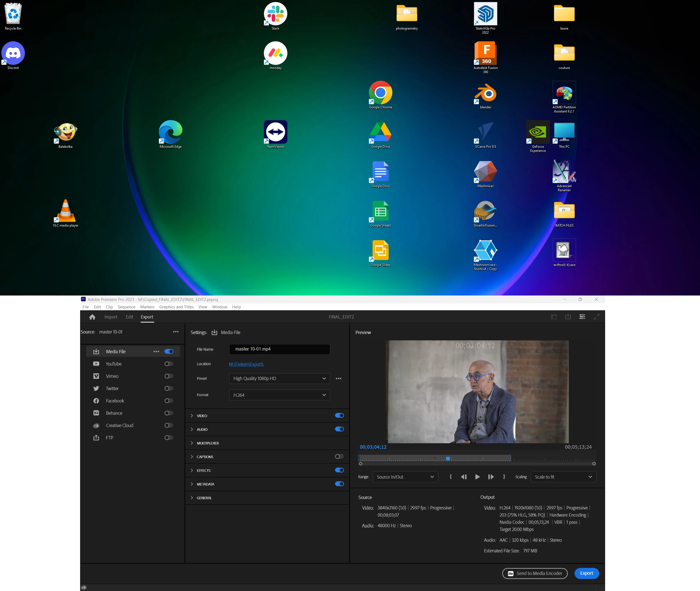Enable the YouTube export destination toggle
The image size is (700, 591).
[x=169, y=364]
